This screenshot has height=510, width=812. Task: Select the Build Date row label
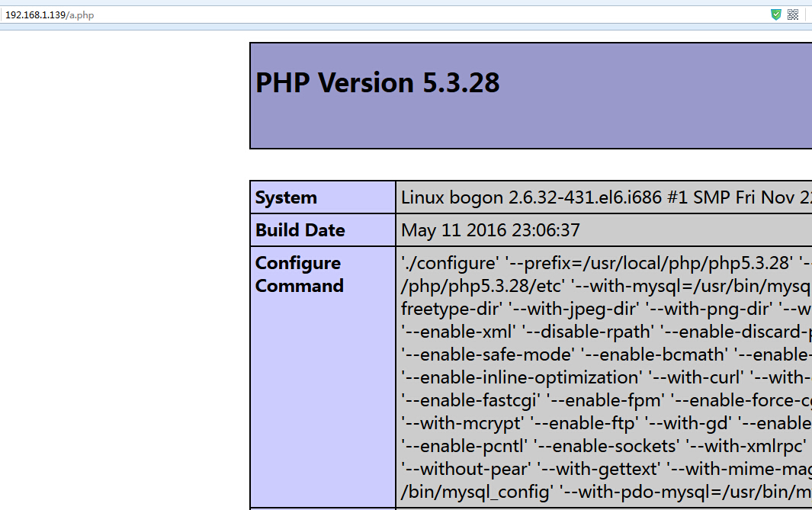[x=300, y=230]
